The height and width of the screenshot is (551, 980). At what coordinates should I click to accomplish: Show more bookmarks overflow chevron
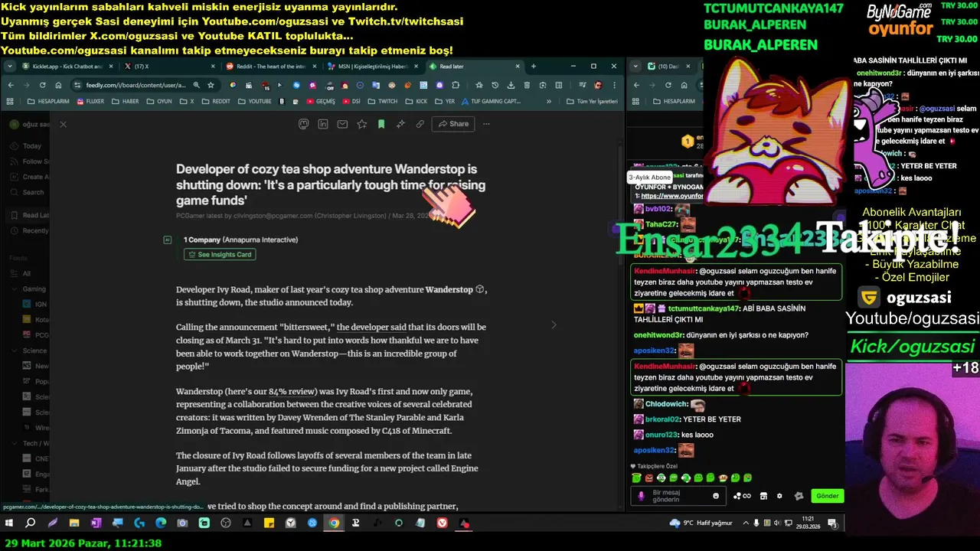pyautogui.click(x=549, y=101)
